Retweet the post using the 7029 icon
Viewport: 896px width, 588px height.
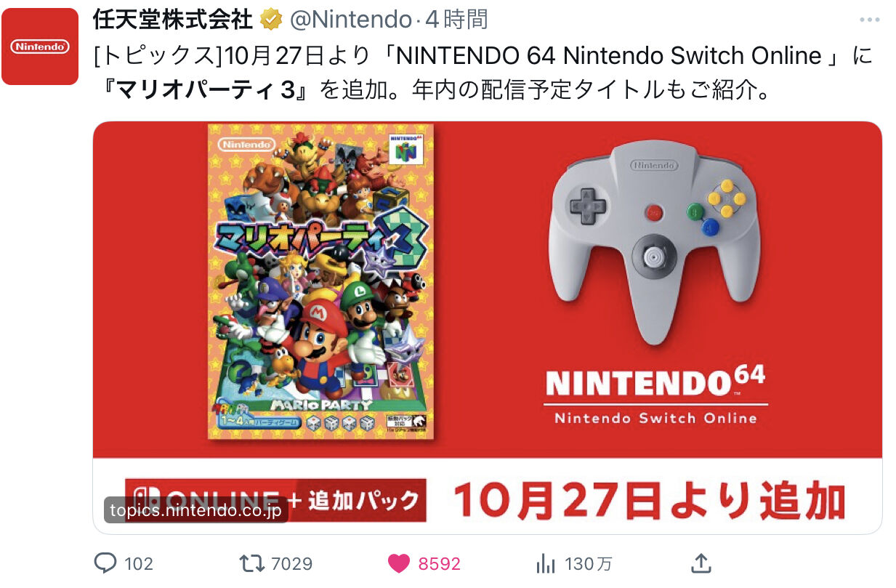[x=252, y=563]
